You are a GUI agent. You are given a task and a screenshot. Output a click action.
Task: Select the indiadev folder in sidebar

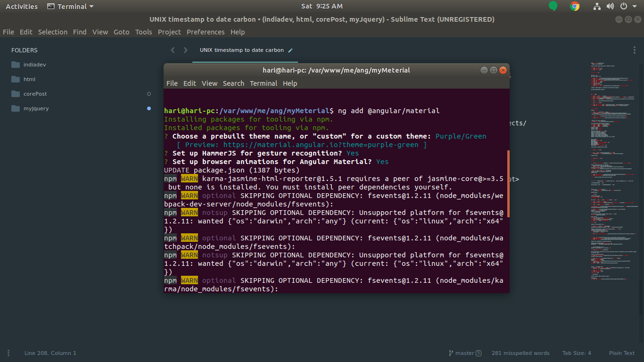pos(34,65)
